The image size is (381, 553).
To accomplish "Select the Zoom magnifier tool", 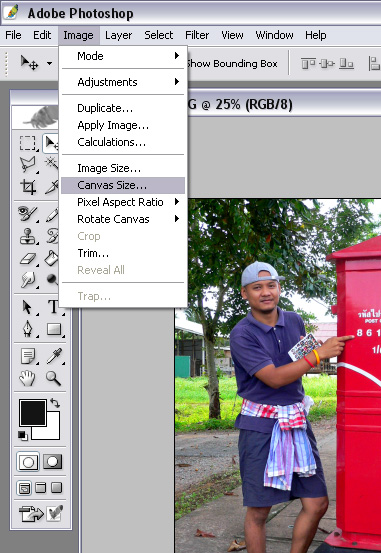I will (53, 378).
